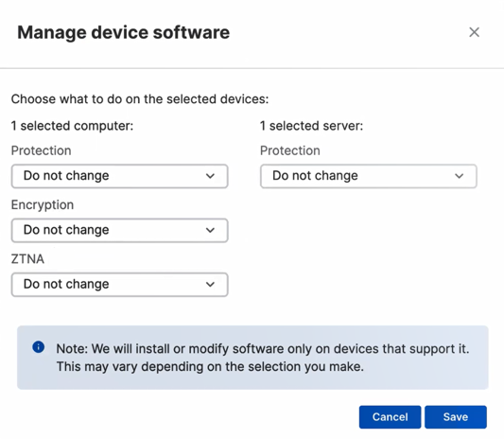The height and width of the screenshot is (439, 504).
Task: Open the server Protection dropdown
Action: point(369,176)
